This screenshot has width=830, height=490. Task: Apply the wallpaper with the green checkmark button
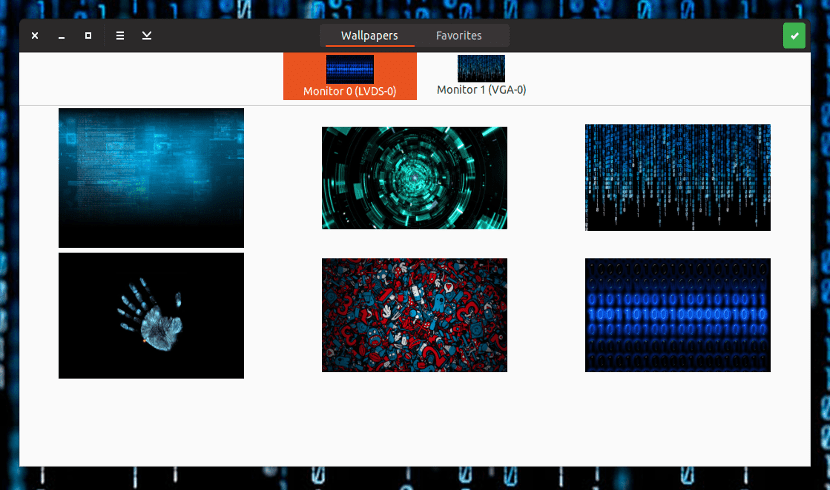(794, 36)
